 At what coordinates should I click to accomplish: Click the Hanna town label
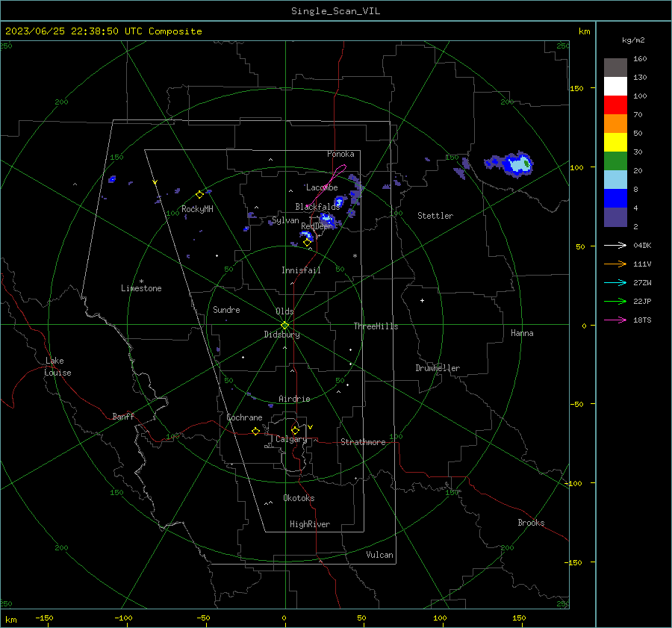point(522,333)
